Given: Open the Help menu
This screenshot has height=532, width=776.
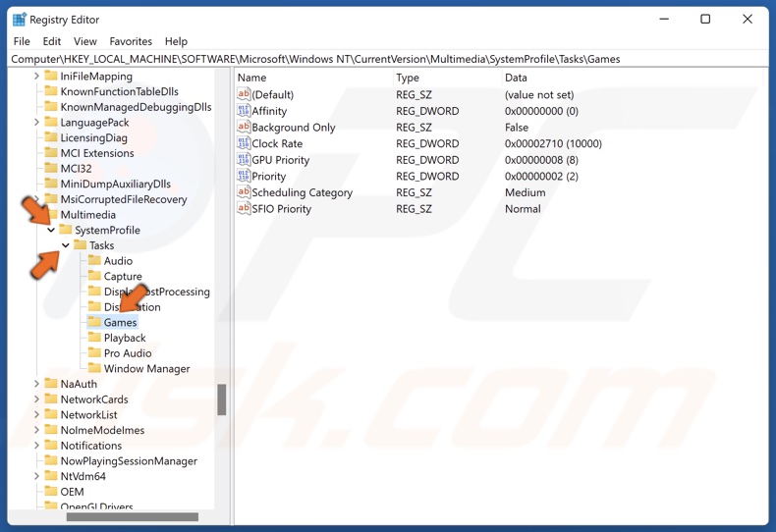Looking at the screenshot, I should (176, 41).
